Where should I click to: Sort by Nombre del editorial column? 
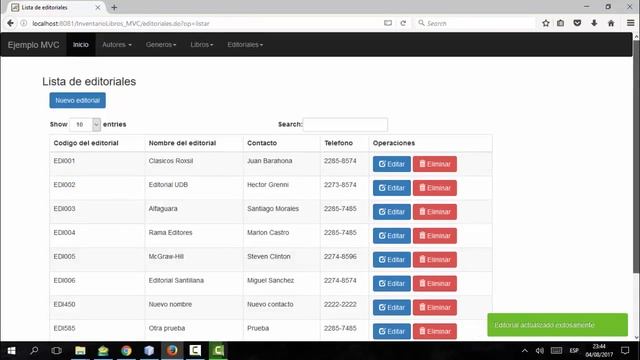194,143
